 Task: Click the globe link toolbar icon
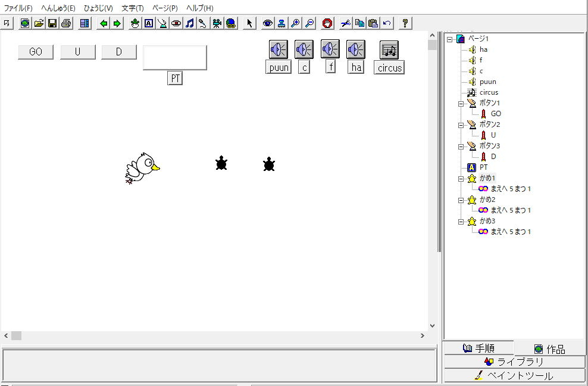(x=231, y=23)
